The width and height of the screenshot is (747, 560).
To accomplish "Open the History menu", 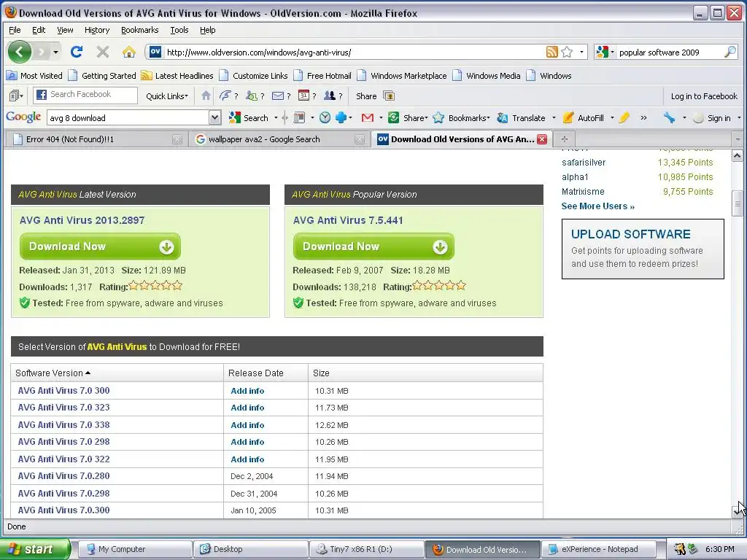I will tap(97, 30).
